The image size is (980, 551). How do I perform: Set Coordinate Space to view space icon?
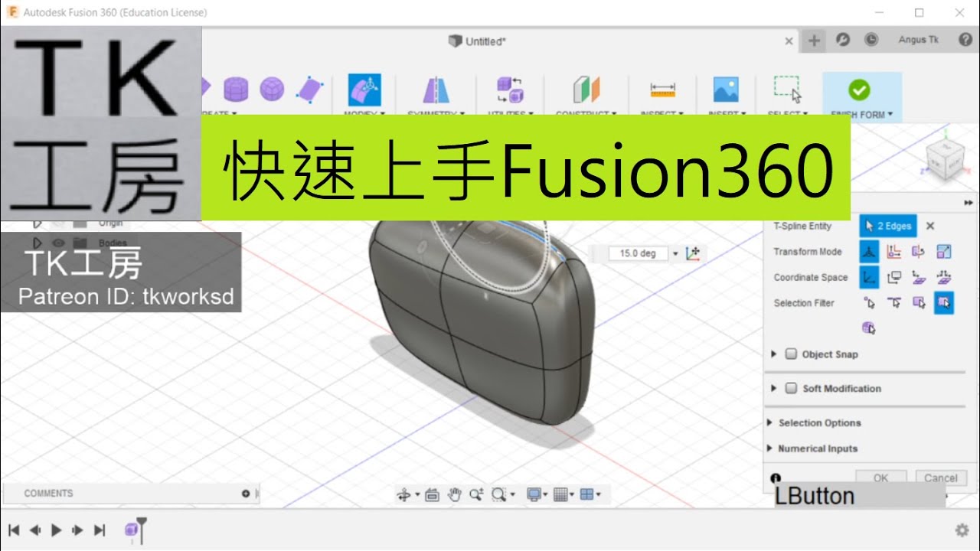click(893, 277)
